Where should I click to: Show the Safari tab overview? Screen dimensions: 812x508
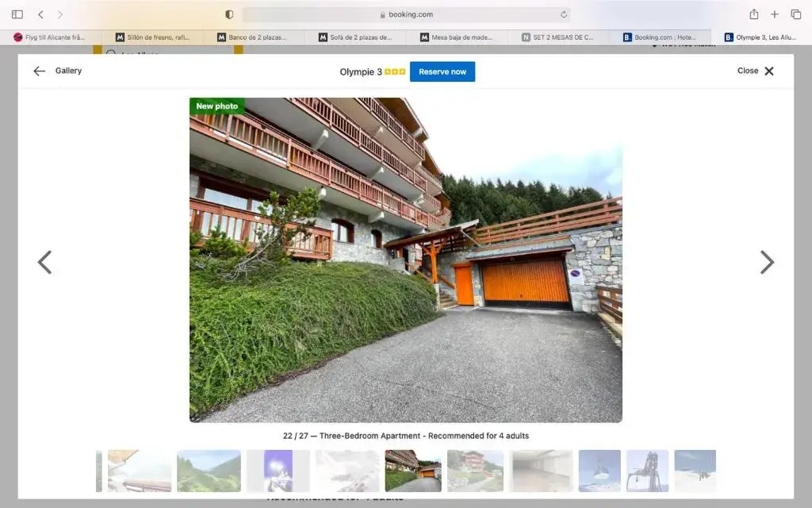[x=796, y=14]
